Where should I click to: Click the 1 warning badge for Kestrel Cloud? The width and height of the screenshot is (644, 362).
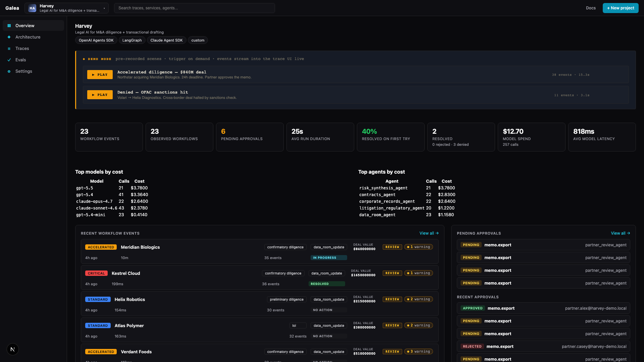419,273
